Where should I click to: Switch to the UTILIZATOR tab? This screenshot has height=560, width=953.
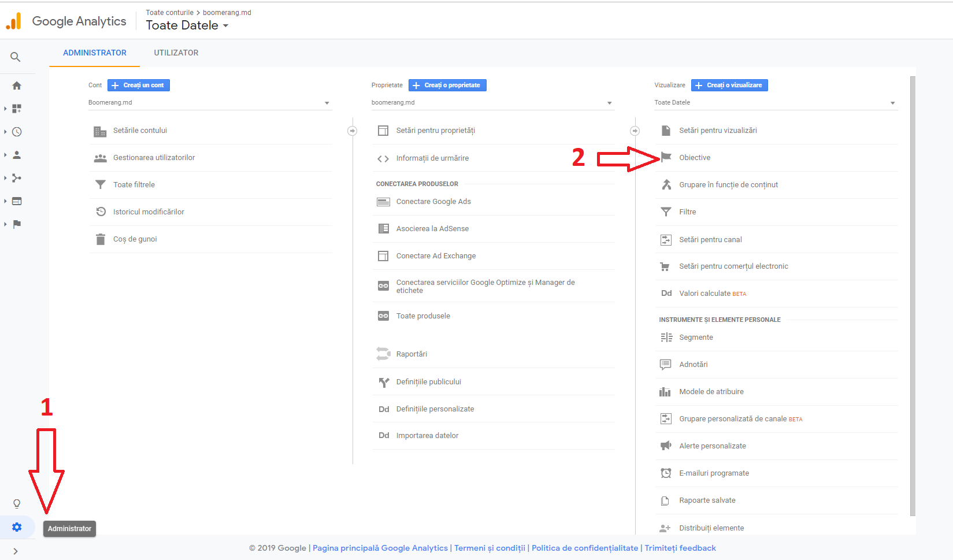[x=176, y=53]
